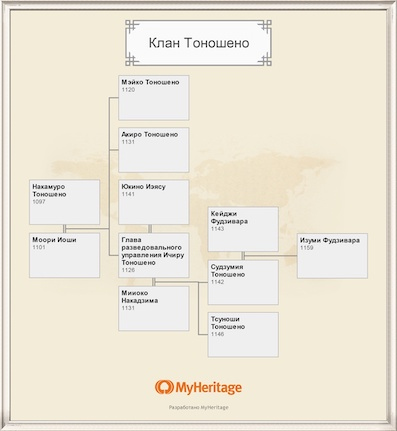Click Кейджи Фудзивара 1143 card
397x431 pixels.
pyautogui.click(x=243, y=229)
